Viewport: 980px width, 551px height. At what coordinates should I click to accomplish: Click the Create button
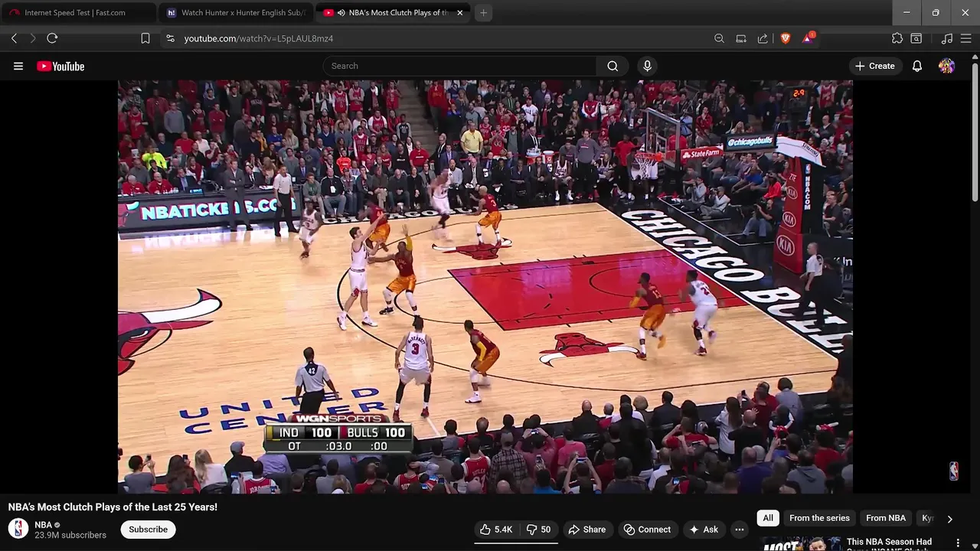tap(874, 66)
